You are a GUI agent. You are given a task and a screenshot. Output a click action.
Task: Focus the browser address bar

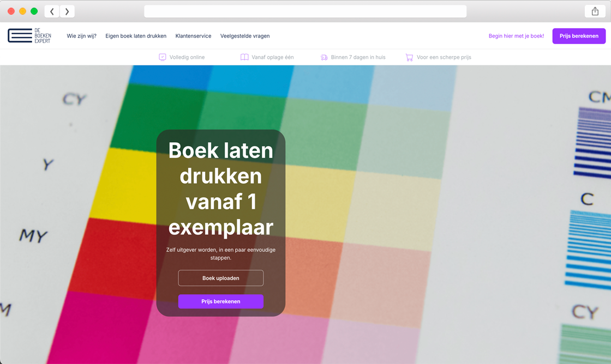305,11
